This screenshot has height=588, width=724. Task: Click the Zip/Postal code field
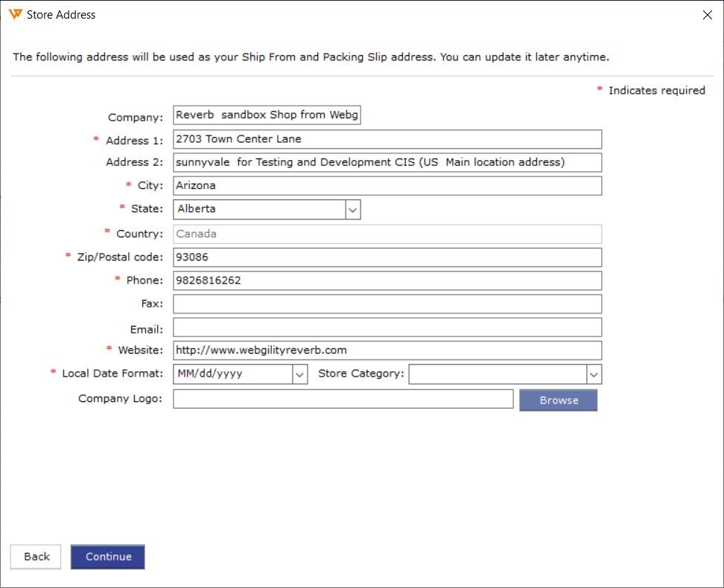tap(387, 258)
